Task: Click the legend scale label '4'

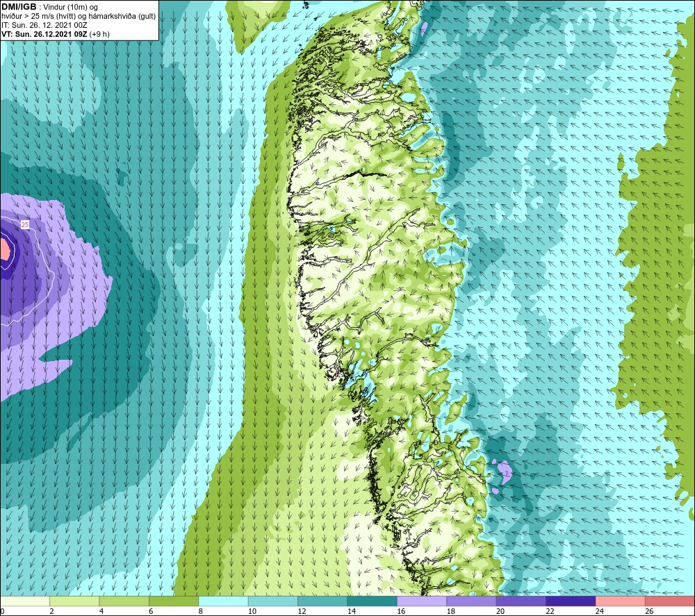Action: click(x=101, y=611)
